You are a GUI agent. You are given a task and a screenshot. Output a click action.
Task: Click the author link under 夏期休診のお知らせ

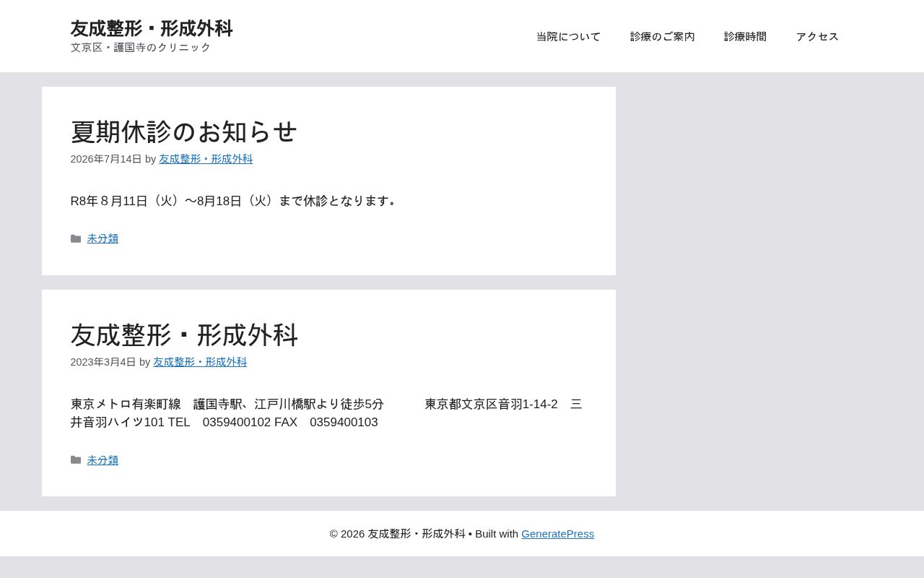tap(206, 159)
